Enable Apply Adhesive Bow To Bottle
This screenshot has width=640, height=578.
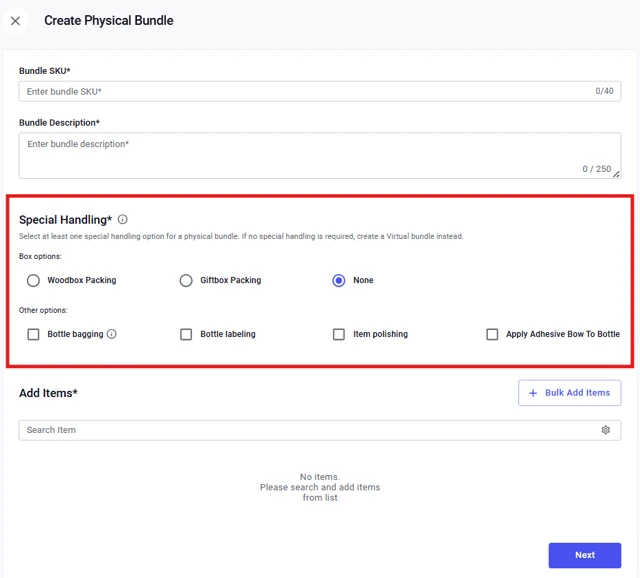pos(492,334)
